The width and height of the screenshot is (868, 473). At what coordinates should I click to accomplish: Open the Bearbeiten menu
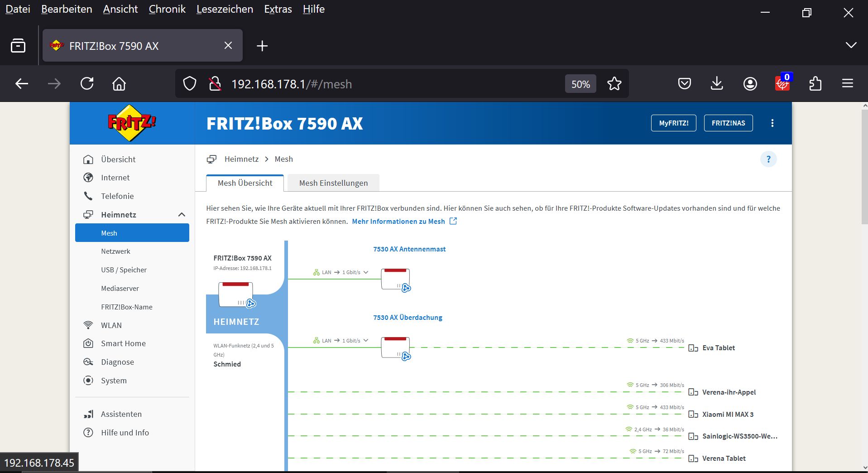[x=67, y=9]
